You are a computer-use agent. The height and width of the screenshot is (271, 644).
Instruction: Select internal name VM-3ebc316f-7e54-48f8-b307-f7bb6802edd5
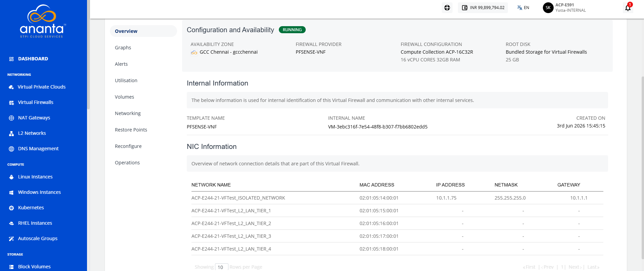tap(378, 127)
